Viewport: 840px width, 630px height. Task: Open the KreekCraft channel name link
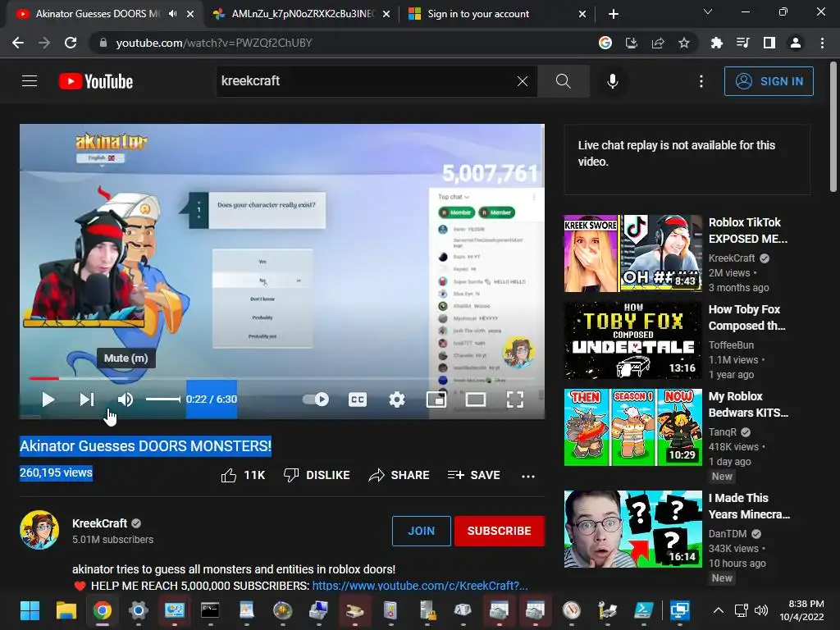point(99,523)
